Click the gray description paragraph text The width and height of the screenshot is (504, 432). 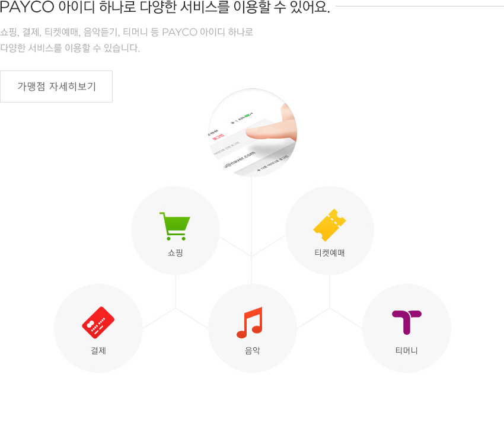click(127, 40)
